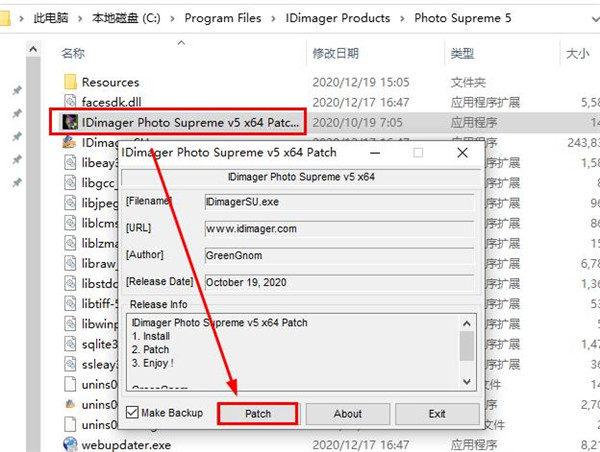Image resolution: width=600 pixels, height=452 pixels.
Task: Select the libeay dll file icon
Action: click(x=70, y=162)
